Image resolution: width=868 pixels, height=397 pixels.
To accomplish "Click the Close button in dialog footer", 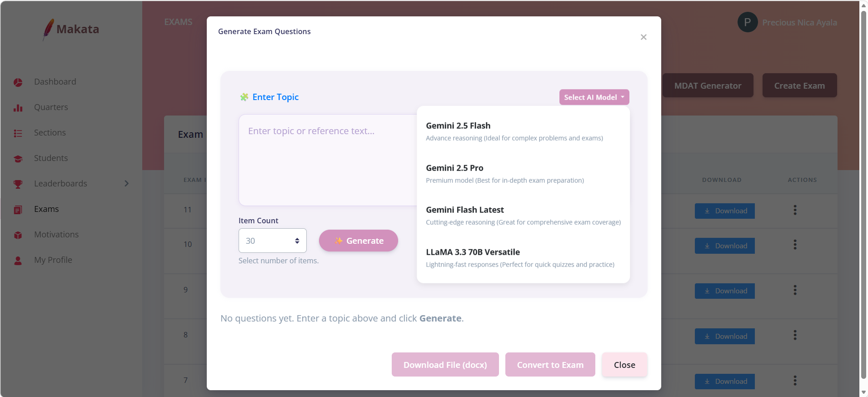I will (x=624, y=365).
